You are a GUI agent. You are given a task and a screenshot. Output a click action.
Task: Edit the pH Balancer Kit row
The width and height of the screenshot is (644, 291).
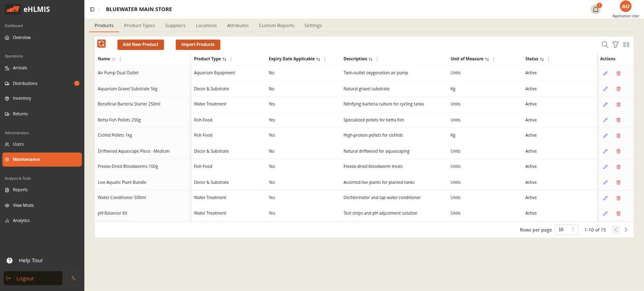[x=605, y=213]
